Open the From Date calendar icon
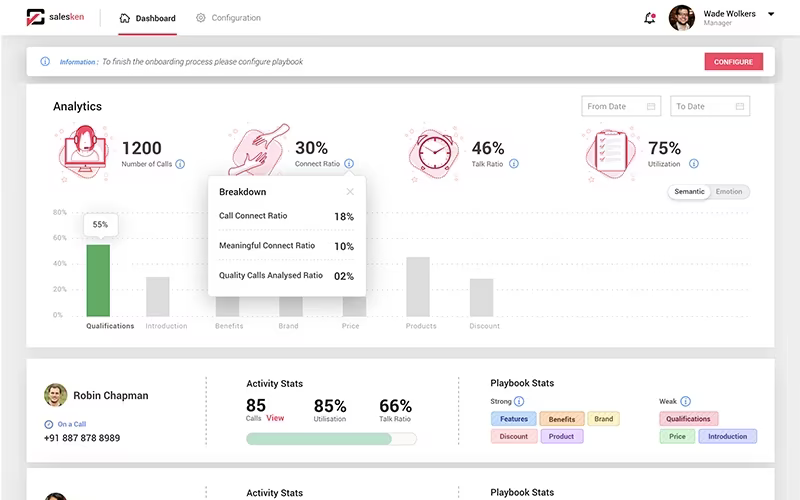 click(651, 106)
